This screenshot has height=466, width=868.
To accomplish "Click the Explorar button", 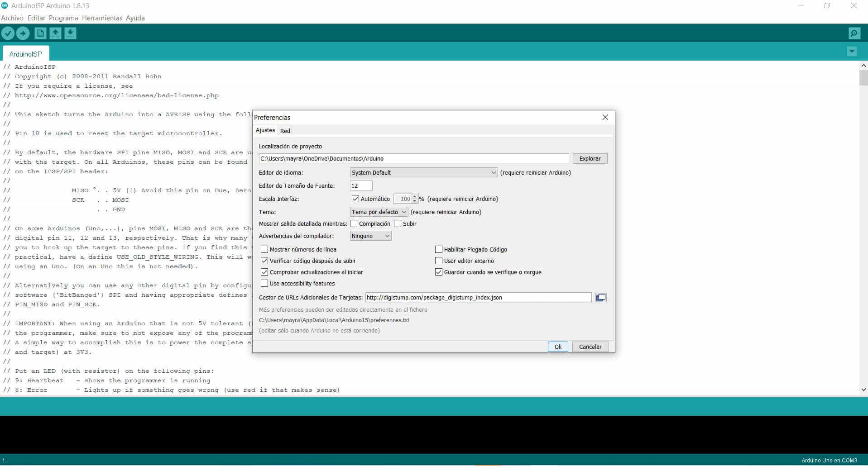I will (590, 158).
